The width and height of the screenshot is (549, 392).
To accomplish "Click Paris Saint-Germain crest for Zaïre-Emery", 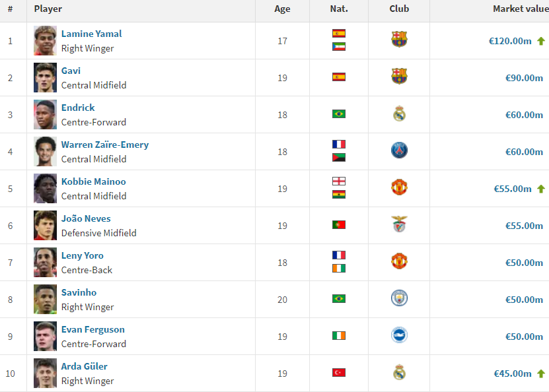I will (x=399, y=150).
